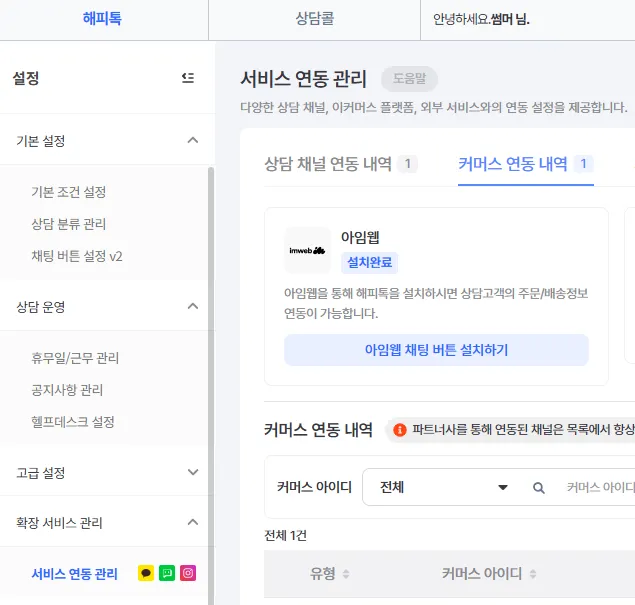635x605 pixels.
Task: Click the 서비스 연동 관리 page heading
Action: click(x=304, y=79)
